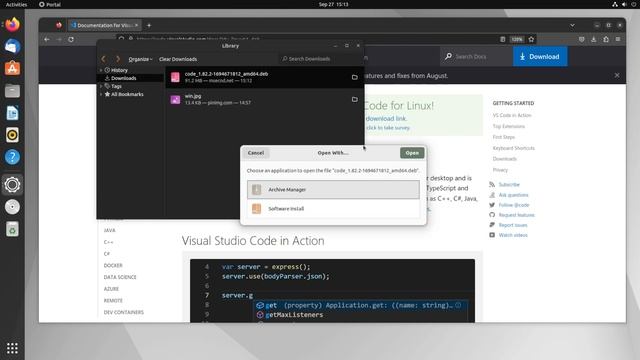Click the Follow @code Twitter link
640x360 pixels.
(514, 205)
